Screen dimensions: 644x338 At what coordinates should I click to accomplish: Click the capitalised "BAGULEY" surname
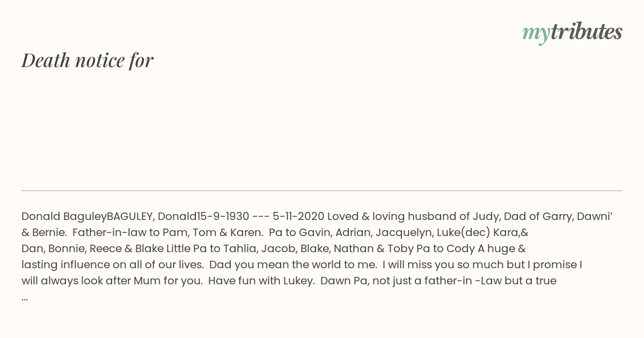tap(130, 217)
